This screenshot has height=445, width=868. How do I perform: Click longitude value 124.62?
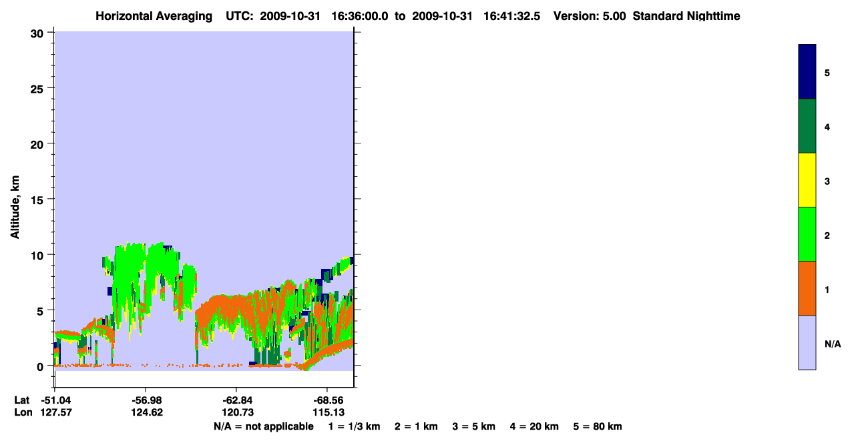coord(146,412)
